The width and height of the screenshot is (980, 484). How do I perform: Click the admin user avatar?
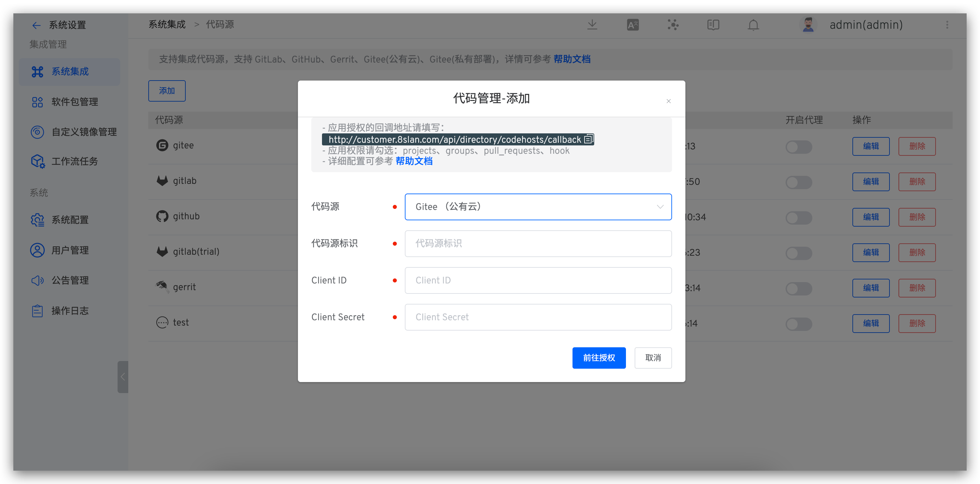[x=808, y=25]
